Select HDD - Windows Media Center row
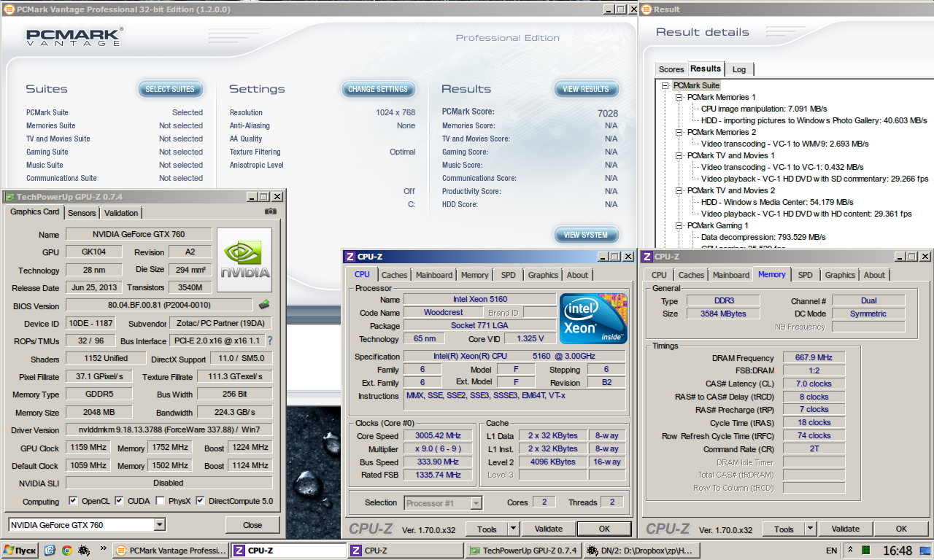Image resolution: width=934 pixels, height=560 pixels. 777,202
